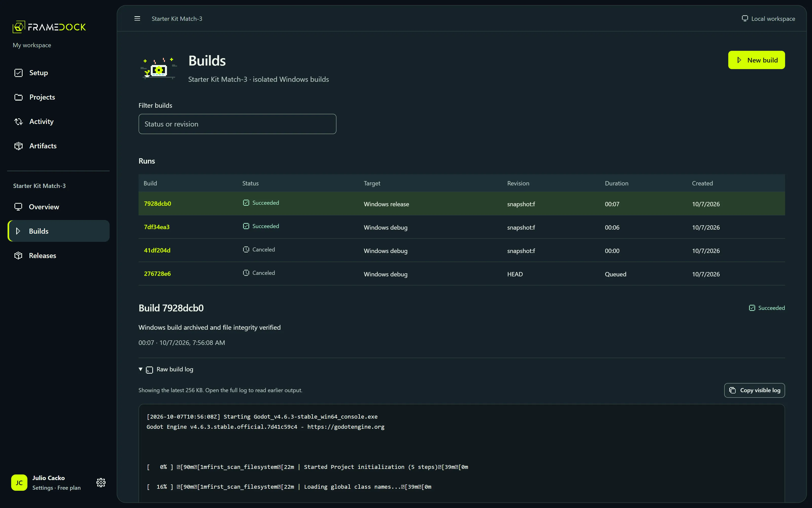Click Starter Kit Match-3 breadcrumb title
Screen dimensions: 812x508
pos(177,19)
